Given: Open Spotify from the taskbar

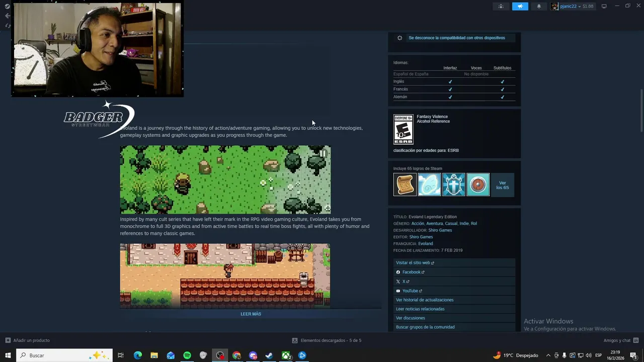Looking at the screenshot, I should (187, 355).
